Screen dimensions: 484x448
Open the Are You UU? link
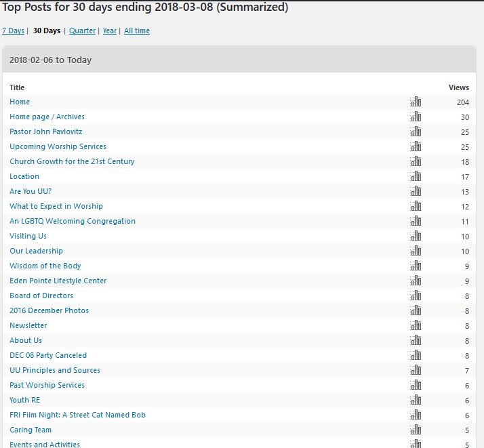(31, 191)
